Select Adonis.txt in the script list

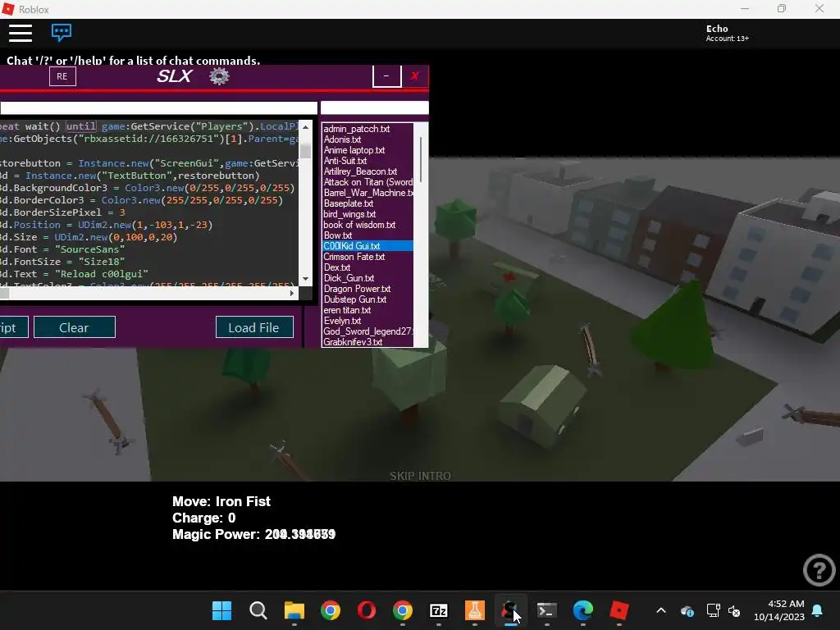[x=367, y=139]
